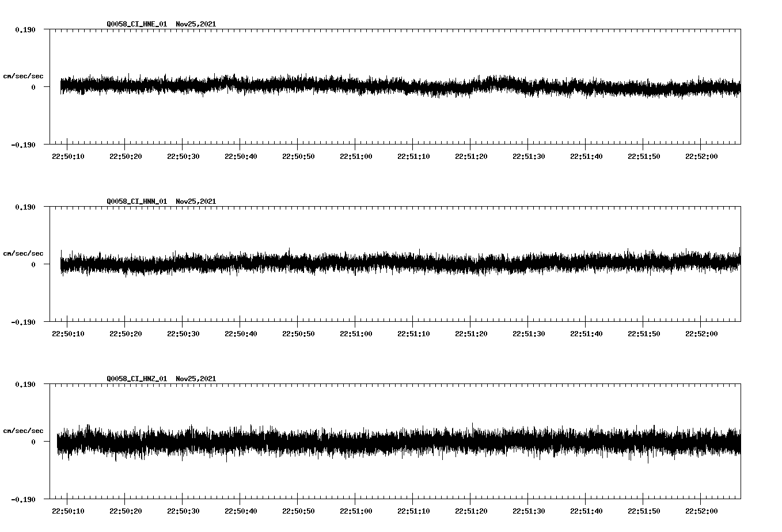Click the 22:50:50 tick label under HNZ plot

pyautogui.click(x=298, y=511)
